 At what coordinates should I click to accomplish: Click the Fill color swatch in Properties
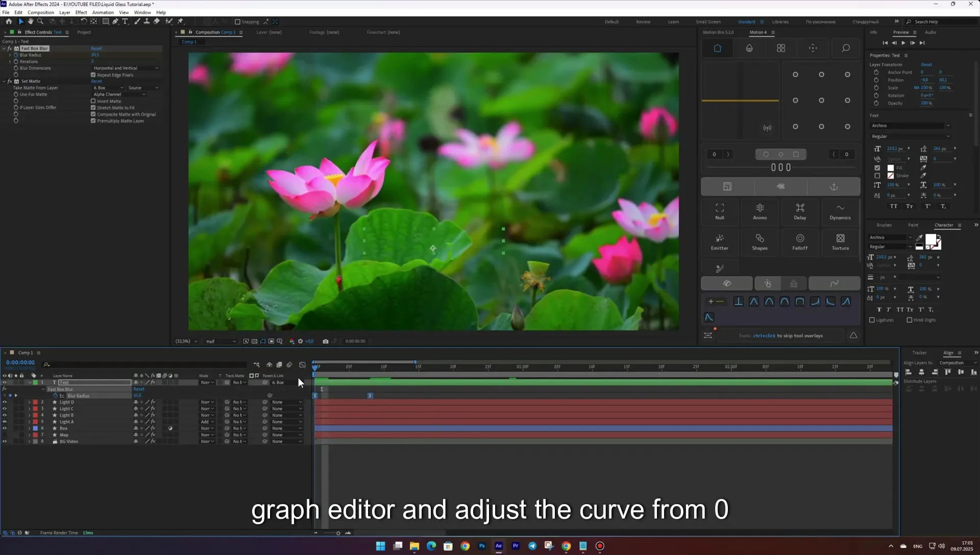click(890, 168)
